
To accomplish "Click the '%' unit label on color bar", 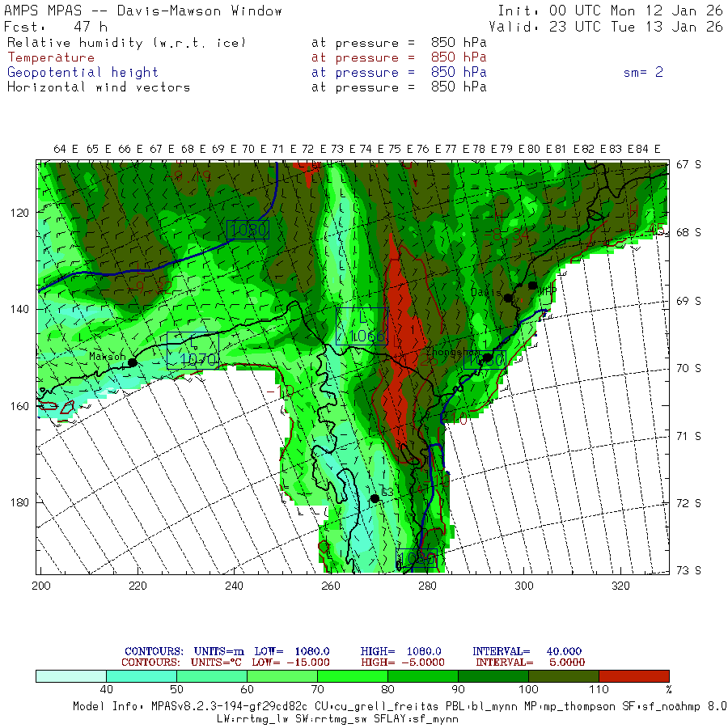I will coord(669,689).
